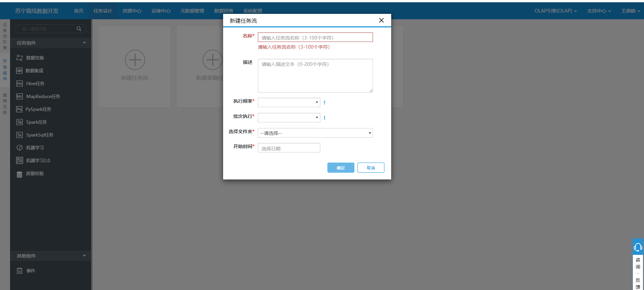The height and width of the screenshot is (290, 644).
Task: Focus the 名称 input field
Action: pyautogui.click(x=315, y=37)
